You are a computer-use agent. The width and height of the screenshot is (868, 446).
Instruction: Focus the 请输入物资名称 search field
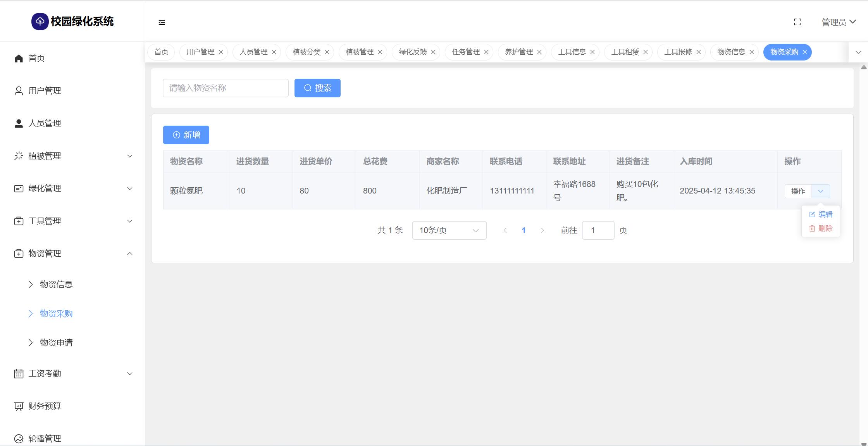pyautogui.click(x=226, y=88)
